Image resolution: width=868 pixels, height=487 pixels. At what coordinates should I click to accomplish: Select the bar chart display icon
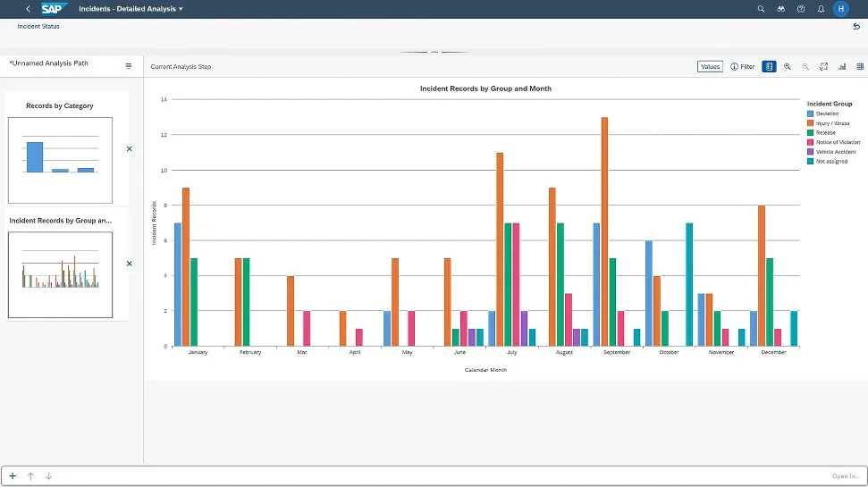coord(842,67)
